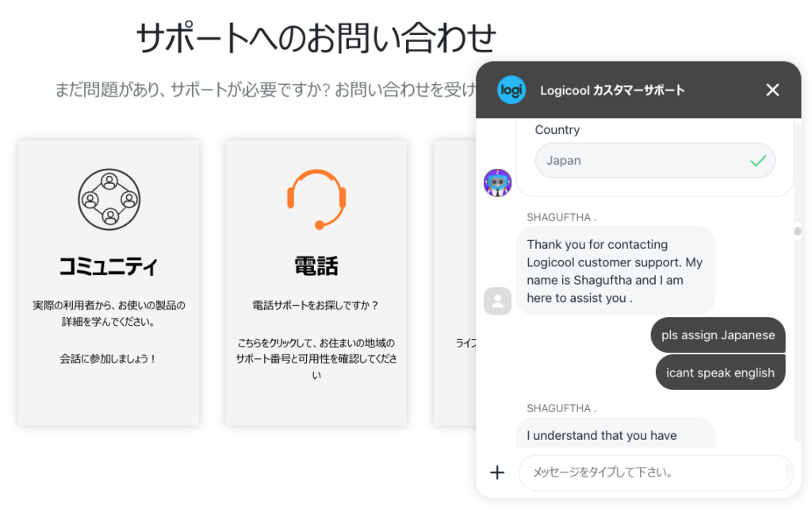The image size is (812, 516).
Task: Click the first SHAGUFTHA name above the greeting message
Action: pos(561,217)
